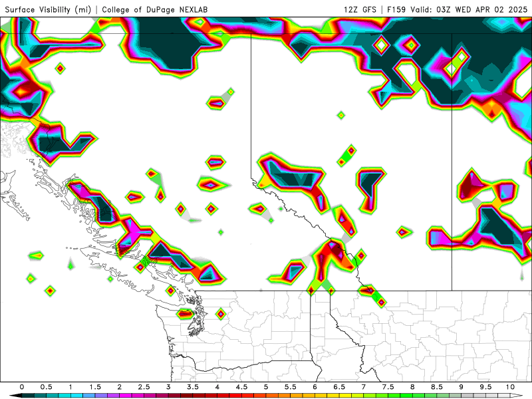This screenshot has width=532, height=399.
Task: Click the '9' label on the color scale
Action: point(462,387)
